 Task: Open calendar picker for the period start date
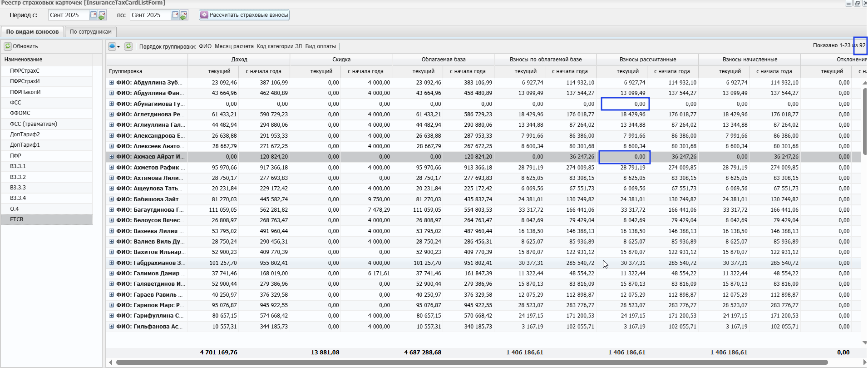tap(93, 15)
